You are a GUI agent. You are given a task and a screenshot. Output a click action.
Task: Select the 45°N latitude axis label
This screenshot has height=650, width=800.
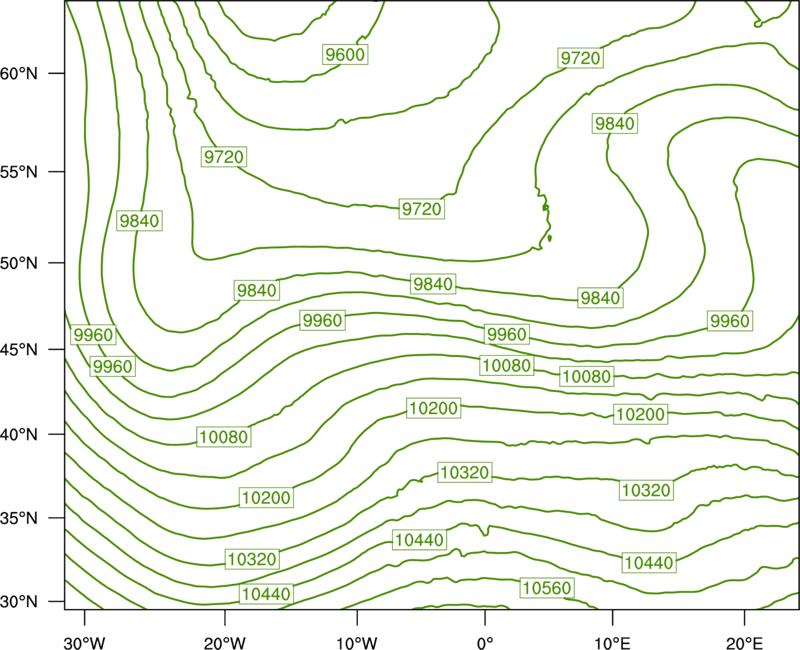pyautogui.click(x=19, y=349)
